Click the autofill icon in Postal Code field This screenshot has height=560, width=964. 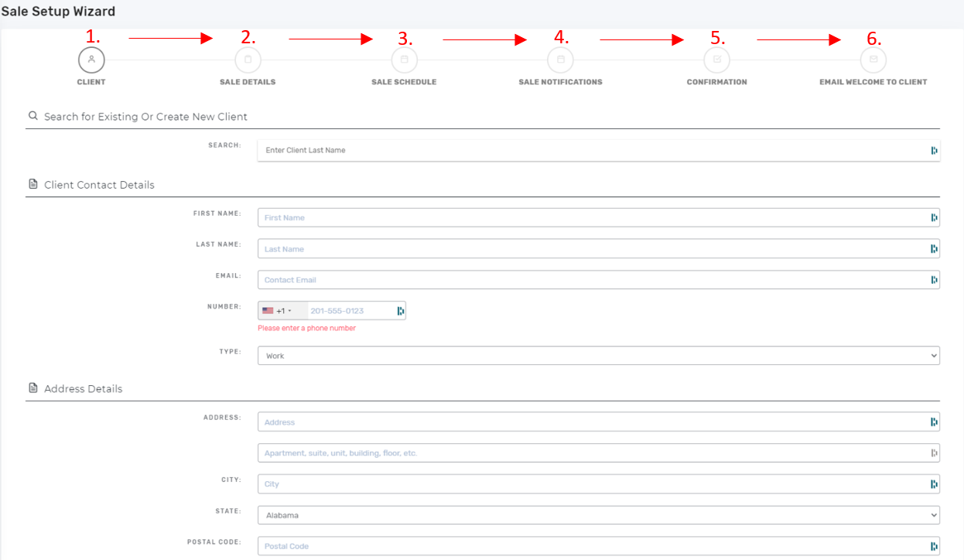pyautogui.click(x=934, y=546)
